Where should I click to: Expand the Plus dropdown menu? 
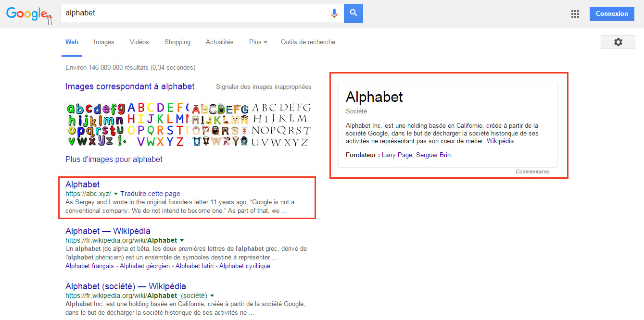click(x=258, y=42)
